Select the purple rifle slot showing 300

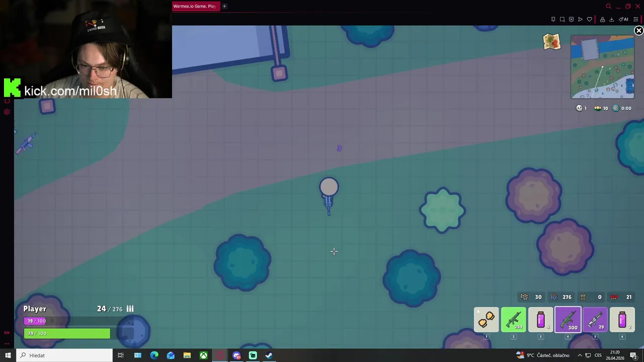pos(568,320)
